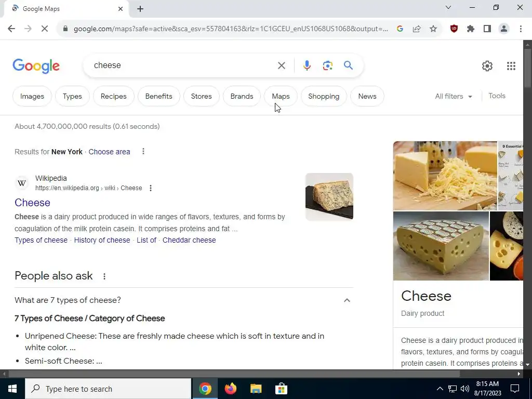
Task: Clear the cheese search query
Action: (x=281, y=65)
